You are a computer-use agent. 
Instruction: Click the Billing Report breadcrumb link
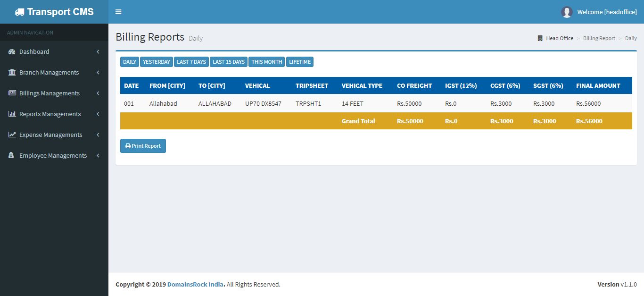pyautogui.click(x=599, y=38)
